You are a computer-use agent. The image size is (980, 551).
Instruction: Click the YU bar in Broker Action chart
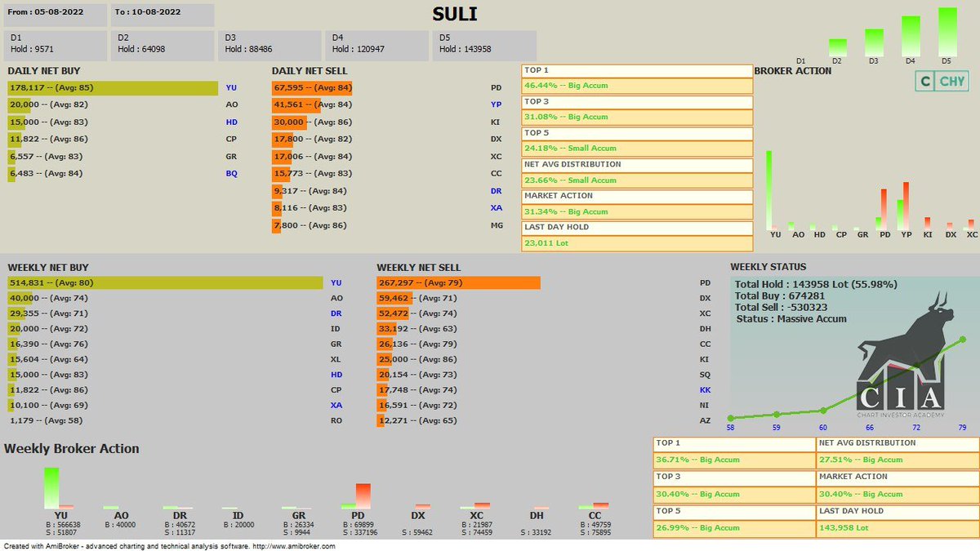pyautogui.click(x=768, y=190)
